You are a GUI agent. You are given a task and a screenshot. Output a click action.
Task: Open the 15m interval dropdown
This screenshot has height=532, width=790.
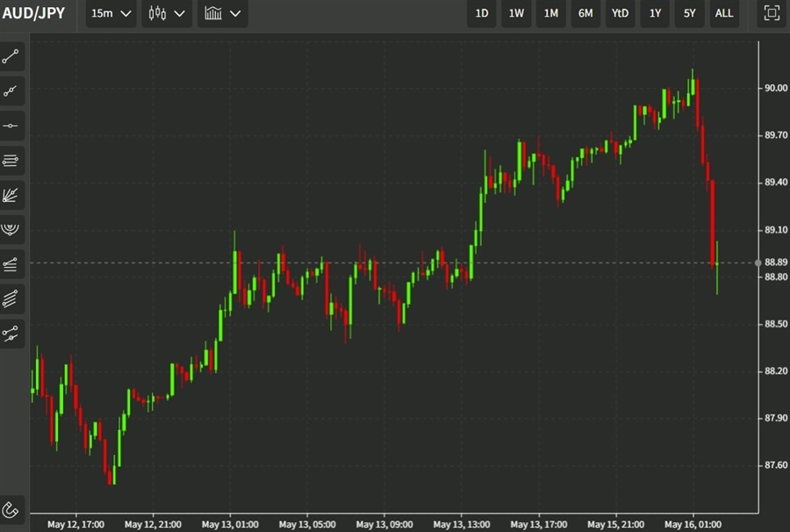pyautogui.click(x=111, y=13)
